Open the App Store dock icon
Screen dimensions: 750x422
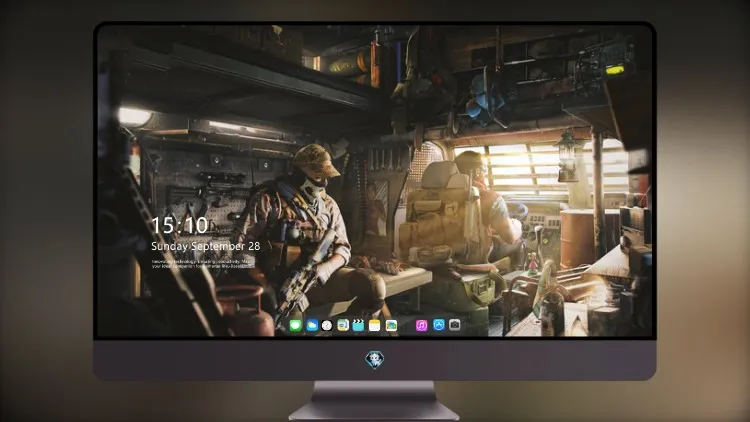click(439, 325)
